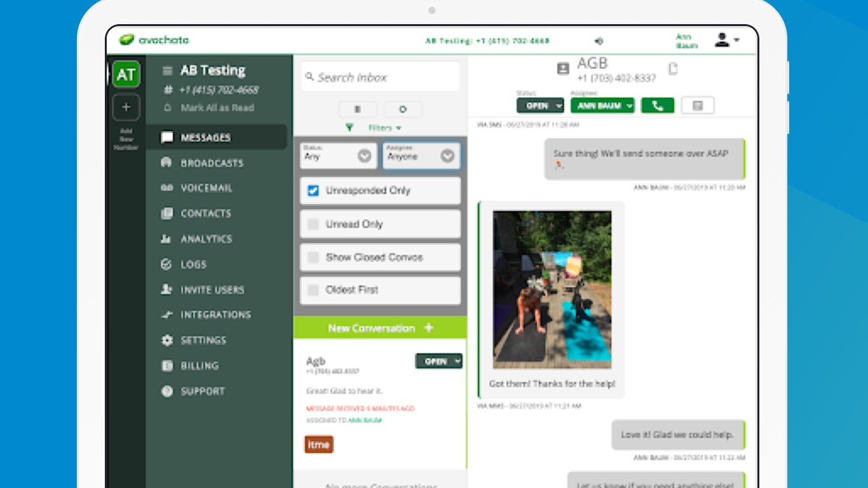Click the Avochato logo
The width and height of the screenshot is (868, 488).
[154, 39]
